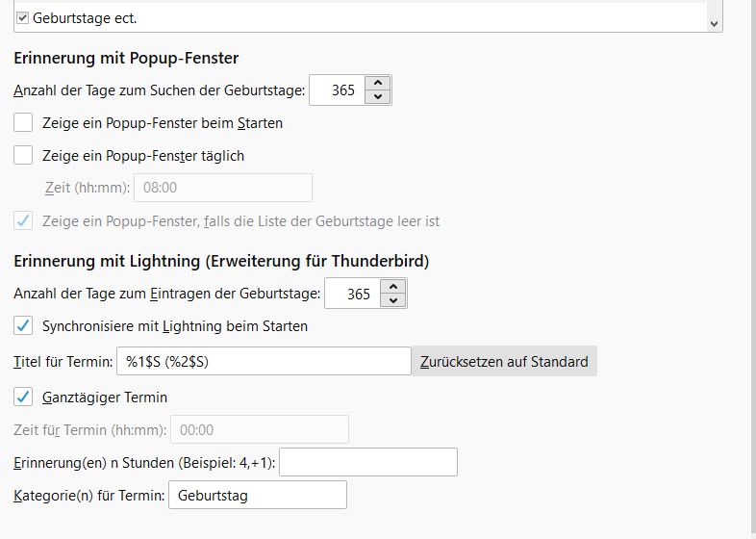Click the 'Zeit für Termin (hh:mm)' field

(259, 430)
